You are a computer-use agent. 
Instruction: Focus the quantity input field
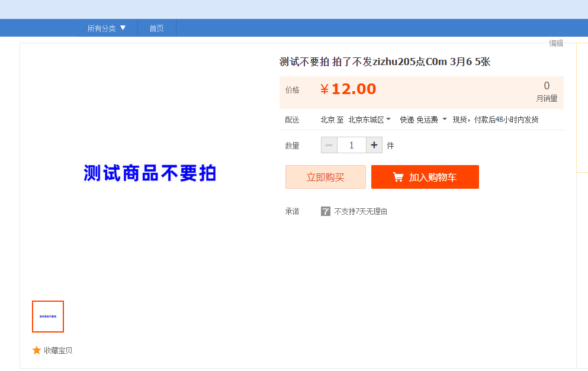pos(352,145)
